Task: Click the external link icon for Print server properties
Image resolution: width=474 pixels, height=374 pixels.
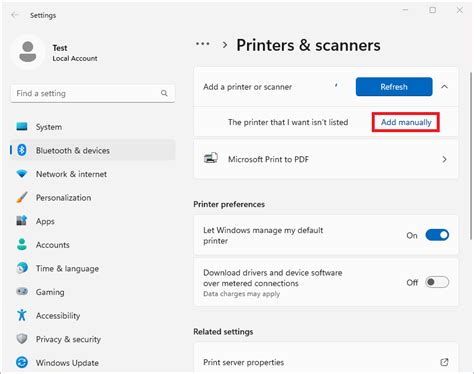Action: [444, 362]
